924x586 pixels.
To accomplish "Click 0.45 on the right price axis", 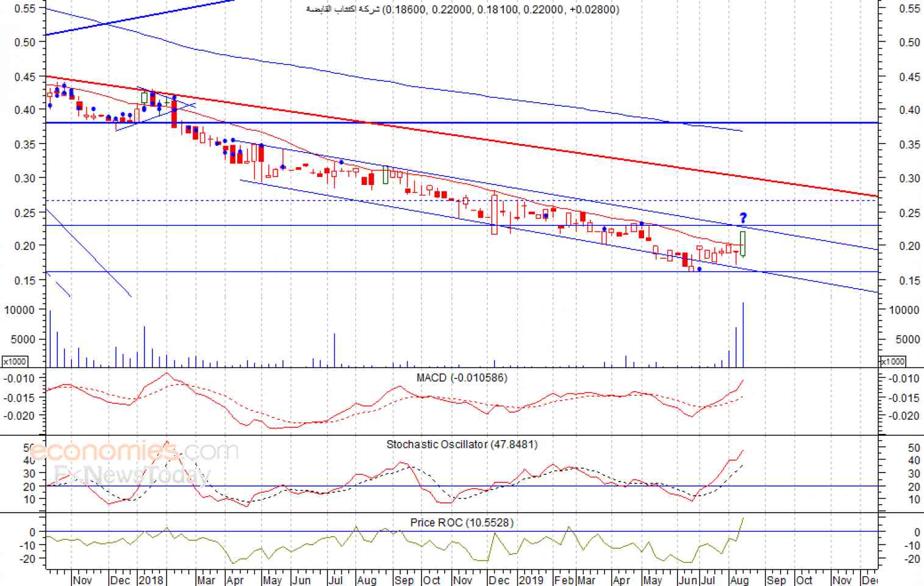I will pyautogui.click(x=909, y=77).
